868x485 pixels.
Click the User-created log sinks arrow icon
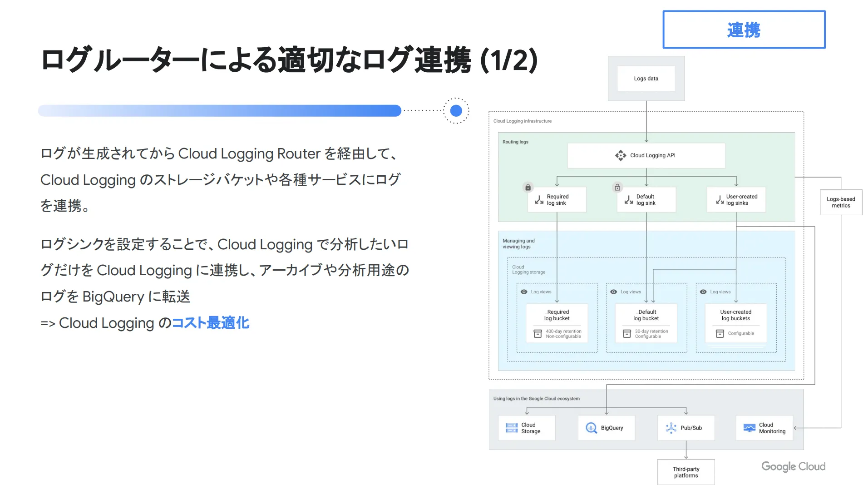(x=720, y=200)
